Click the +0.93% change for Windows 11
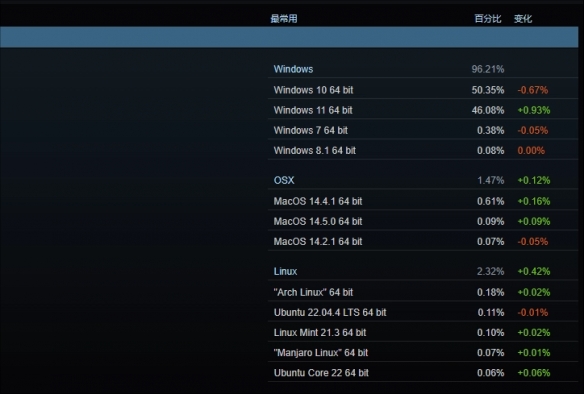Image resolution: width=584 pixels, height=394 pixels. (534, 110)
